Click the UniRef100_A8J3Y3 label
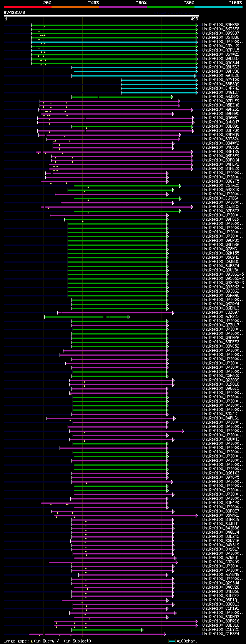Image resolution: width=246 pixels, height=644 pixels. tap(221, 97)
